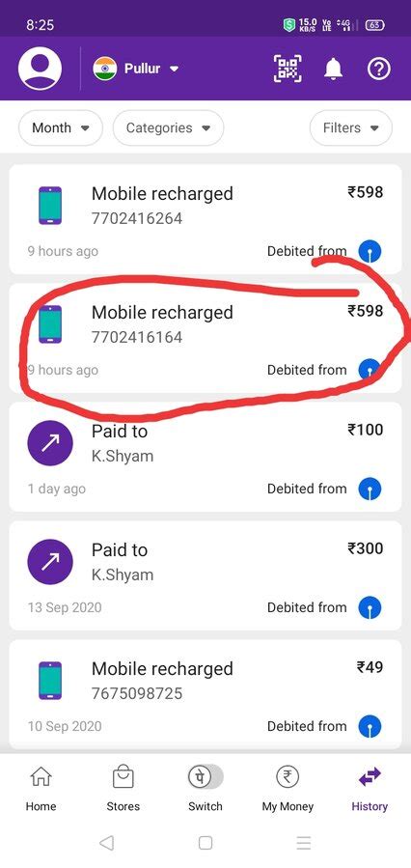The width and height of the screenshot is (411, 868).
Task: Tap the Android back navigation button
Action: tap(107, 843)
